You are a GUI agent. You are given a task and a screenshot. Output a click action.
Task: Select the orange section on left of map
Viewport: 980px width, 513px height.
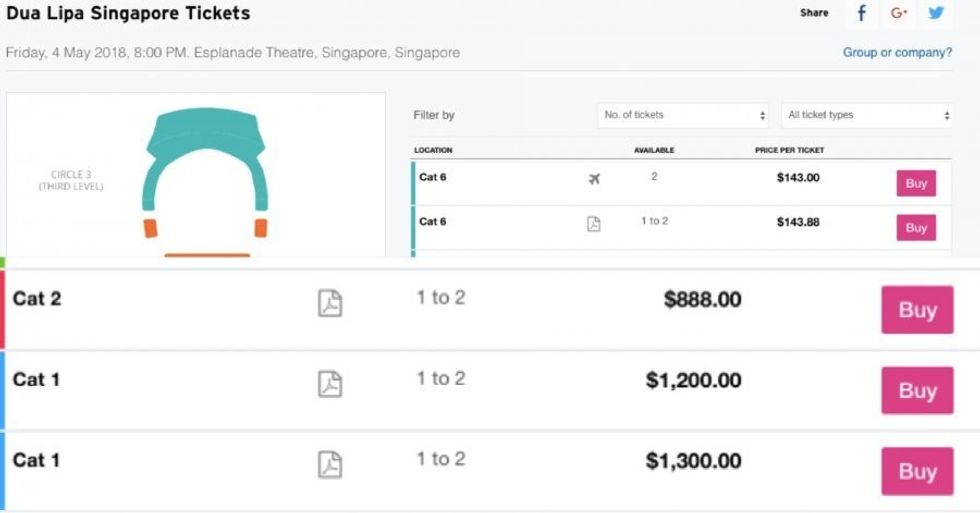click(x=150, y=228)
